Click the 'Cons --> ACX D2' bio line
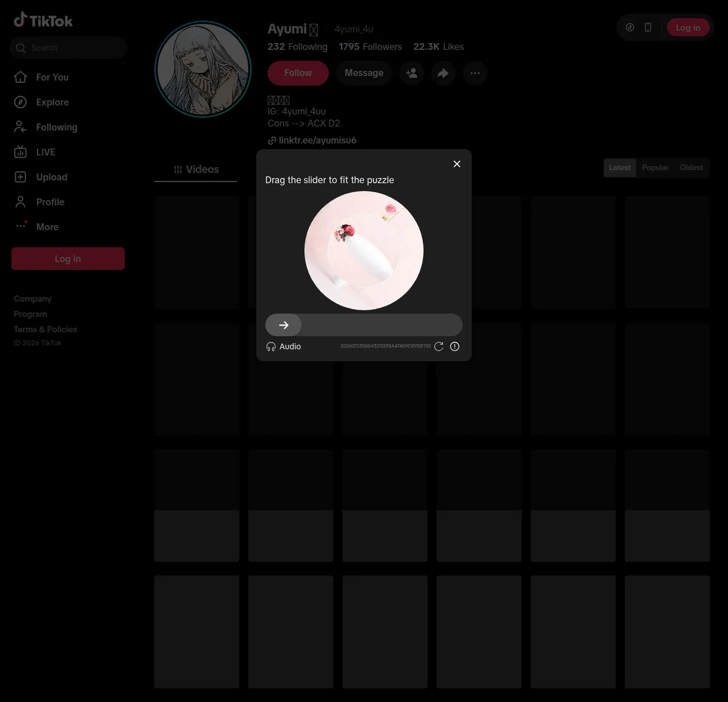 pyautogui.click(x=304, y=123)
